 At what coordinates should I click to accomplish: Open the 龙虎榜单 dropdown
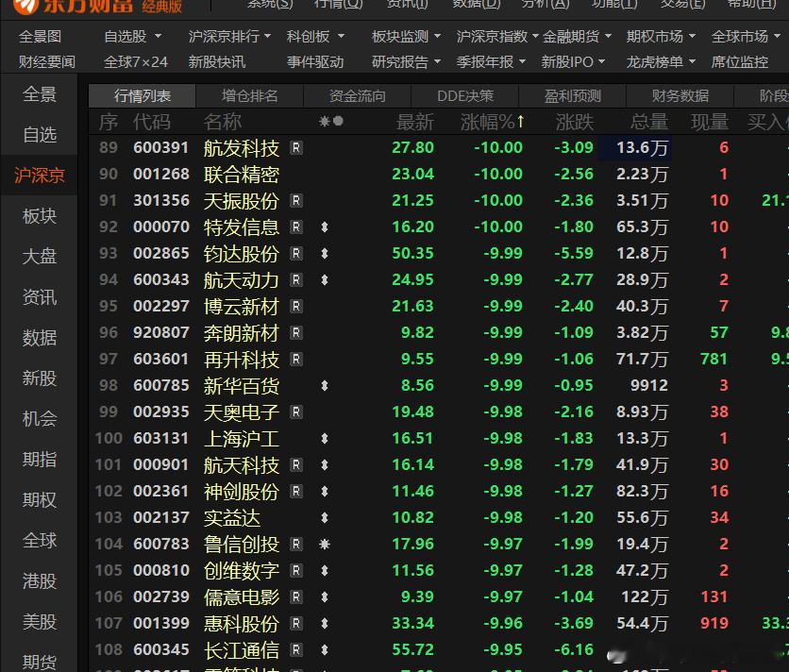point(661,62)
